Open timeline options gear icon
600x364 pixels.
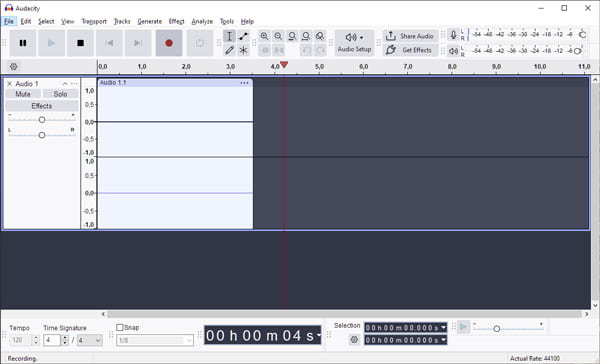pyautogui.click(x=13, y=67)
